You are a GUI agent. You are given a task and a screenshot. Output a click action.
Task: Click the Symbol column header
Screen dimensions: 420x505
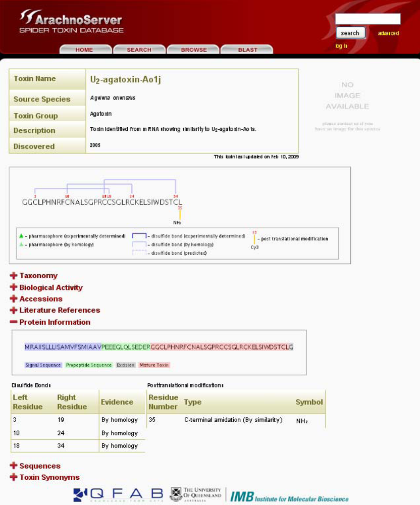(309, 402)
